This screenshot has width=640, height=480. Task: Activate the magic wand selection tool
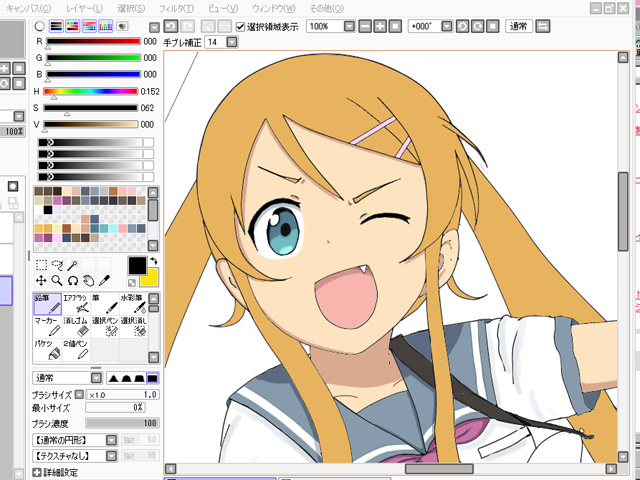pos(74,265)
